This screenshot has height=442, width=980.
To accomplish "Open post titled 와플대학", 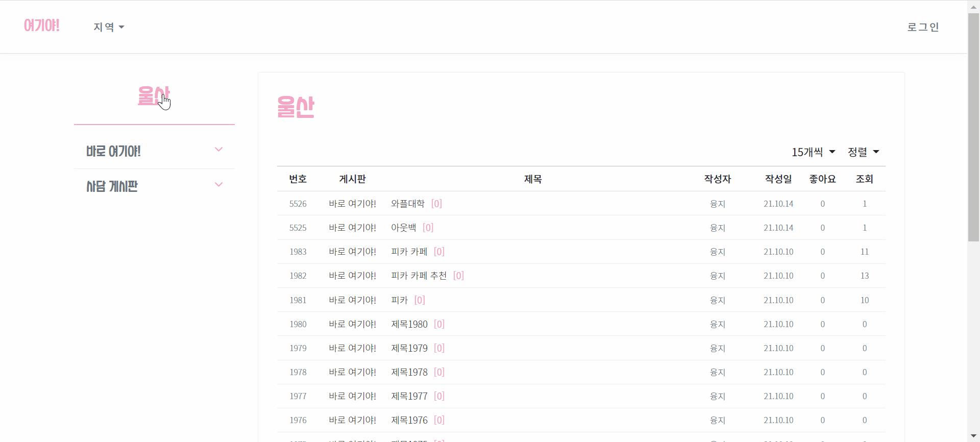I will pyautogui.click(x=408, y=204).
